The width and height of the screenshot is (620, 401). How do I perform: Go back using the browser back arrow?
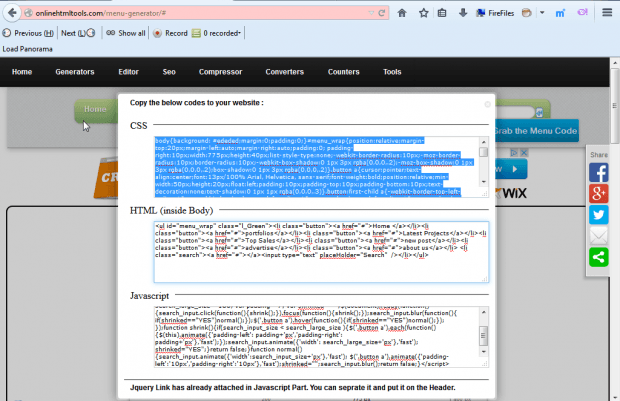click(x=12, y=13)
